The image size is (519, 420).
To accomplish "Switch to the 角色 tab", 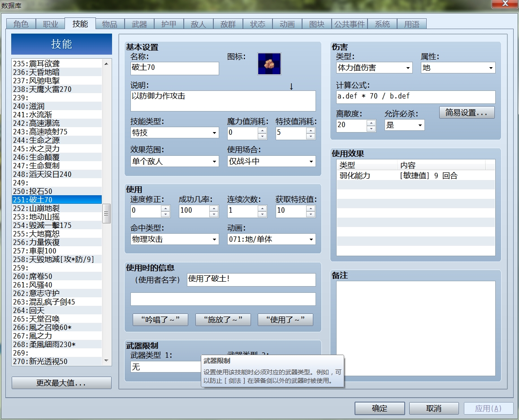I will (x=21, y=24).
